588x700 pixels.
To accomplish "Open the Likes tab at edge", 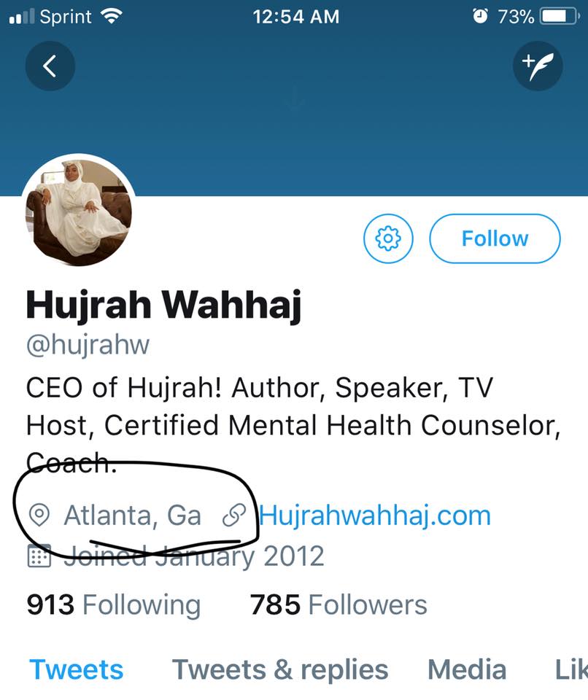I will (x=571, y=669).
